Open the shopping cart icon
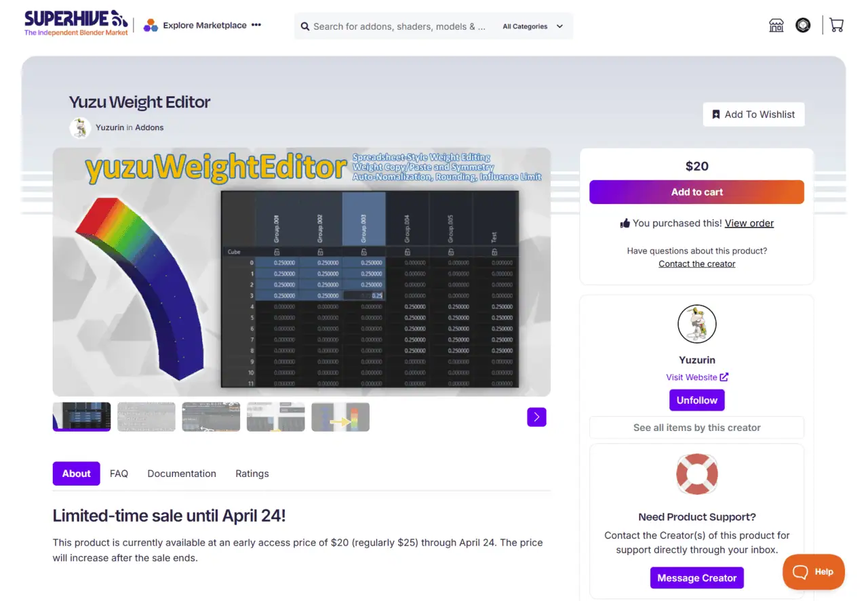 tap(836, 26)
